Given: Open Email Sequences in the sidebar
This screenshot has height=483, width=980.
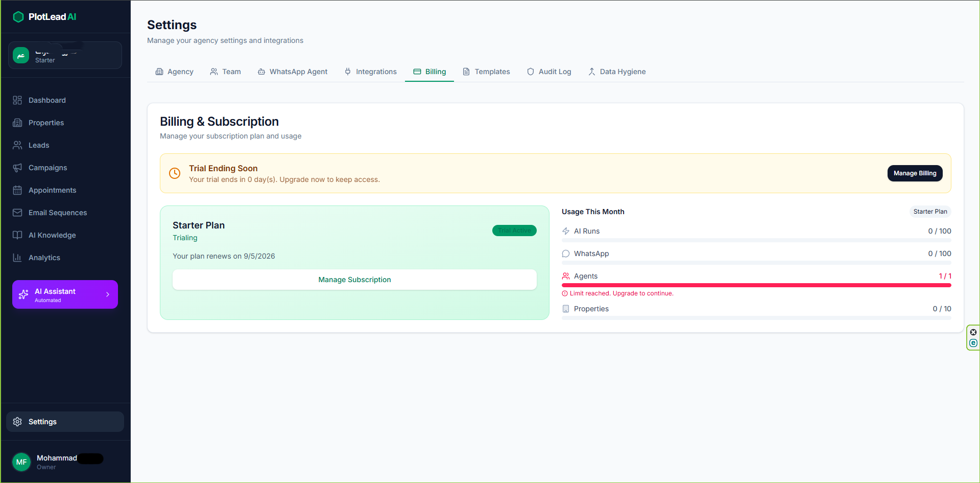Looking at the screenshot, I should coord(65,213).
